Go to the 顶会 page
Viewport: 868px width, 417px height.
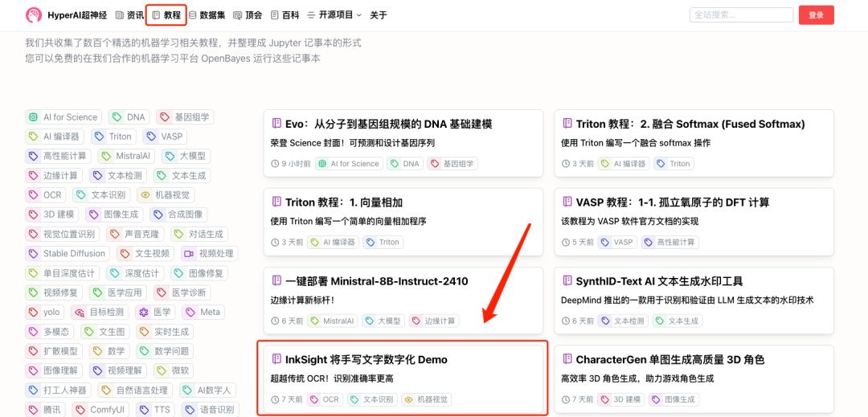point(248,15)
